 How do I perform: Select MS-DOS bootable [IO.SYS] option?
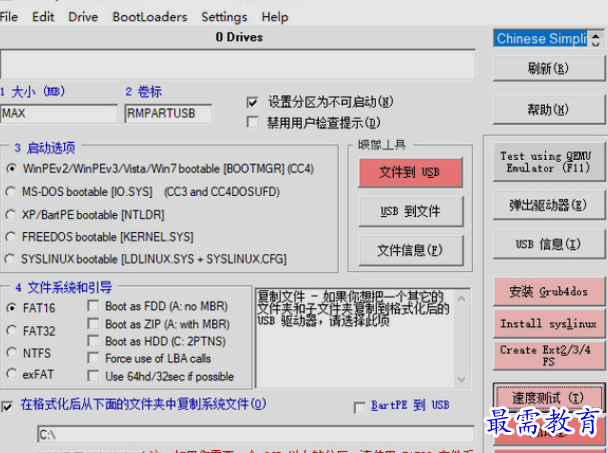pos(11,192)
